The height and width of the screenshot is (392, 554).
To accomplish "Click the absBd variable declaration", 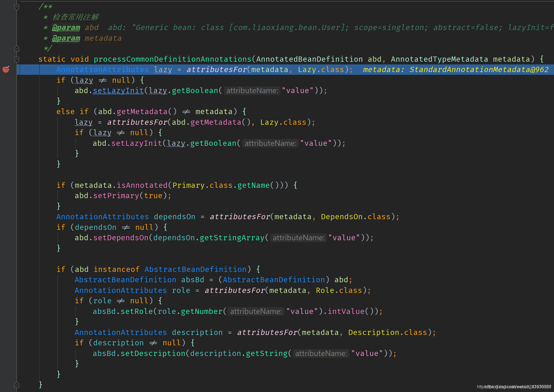I will (193, 280).
